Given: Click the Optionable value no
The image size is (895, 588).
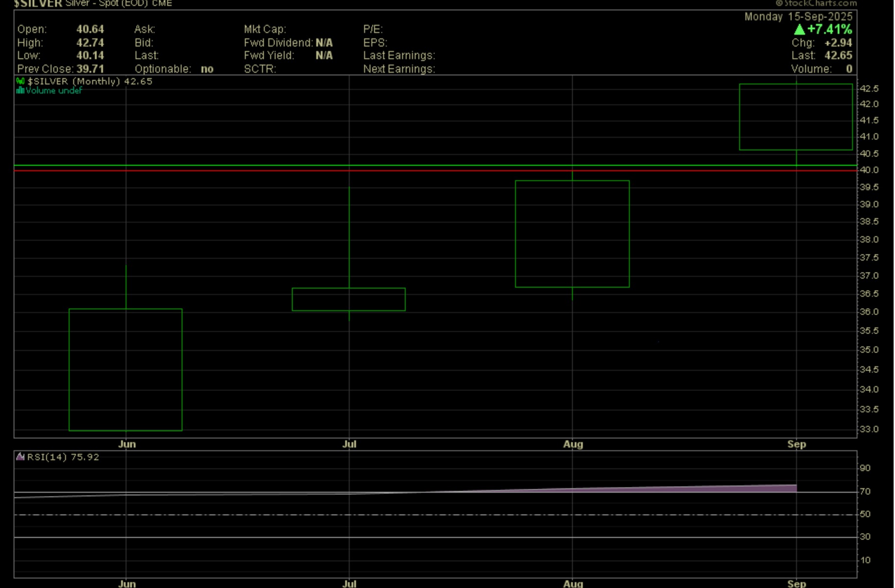Looking at the screenshot, I should pos(207,69).
